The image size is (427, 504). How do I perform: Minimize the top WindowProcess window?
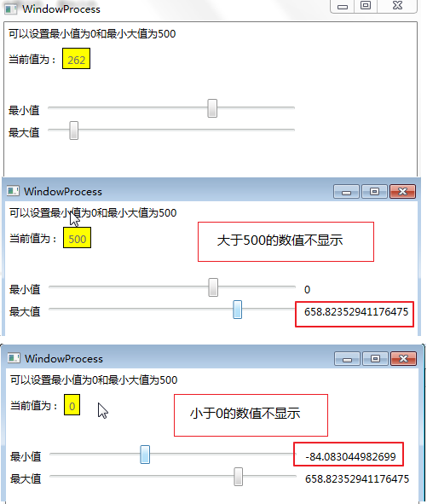point(343,7)
